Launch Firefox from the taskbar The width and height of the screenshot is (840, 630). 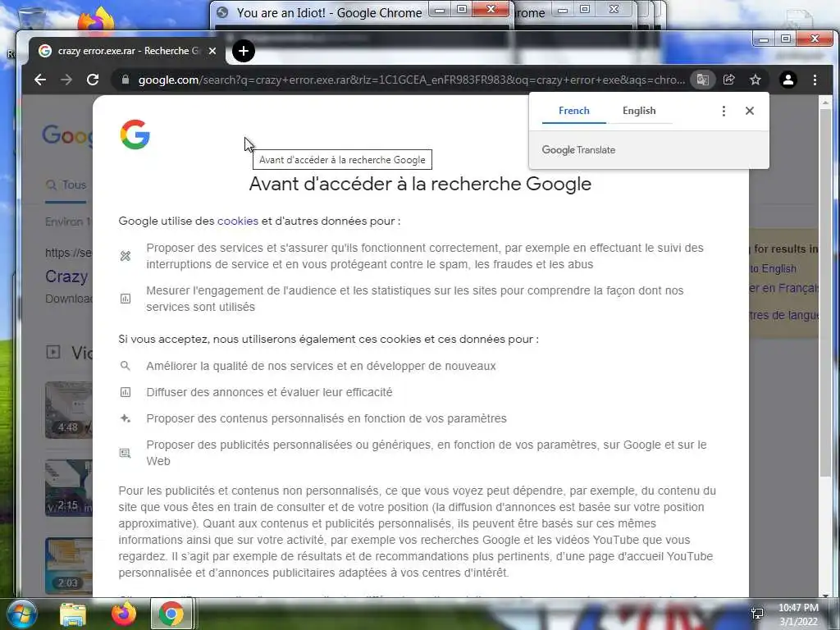(124, 614)
